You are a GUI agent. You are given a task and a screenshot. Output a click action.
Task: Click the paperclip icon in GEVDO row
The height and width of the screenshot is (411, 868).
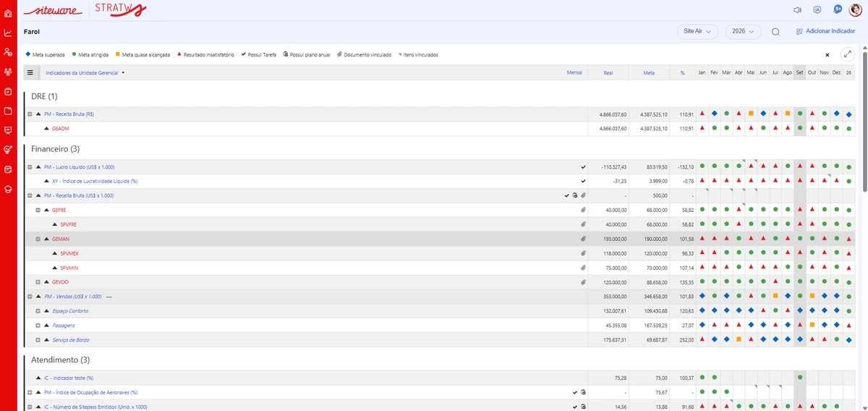click(583, 282)
